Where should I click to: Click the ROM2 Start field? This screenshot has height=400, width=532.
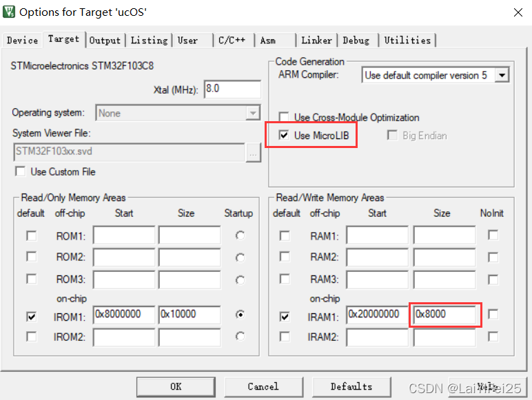[x=124, y=257]
